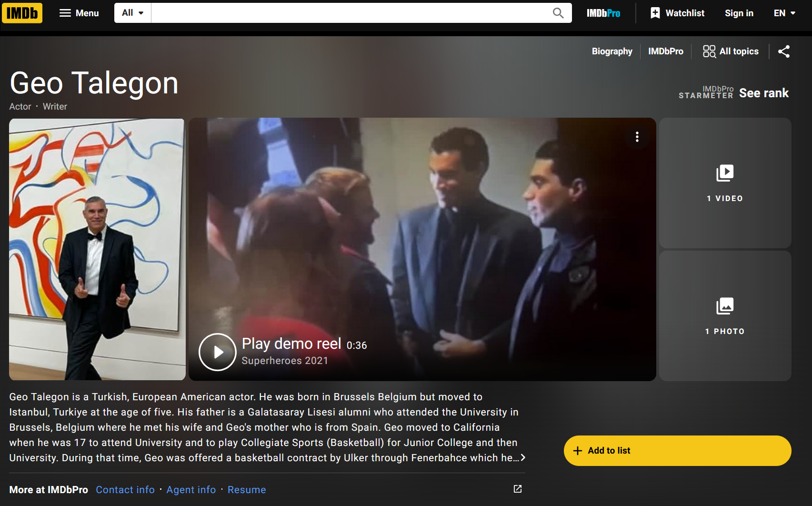Click the share icon
Viewport: 812px width, 506px height.
[x=783, y=51]
